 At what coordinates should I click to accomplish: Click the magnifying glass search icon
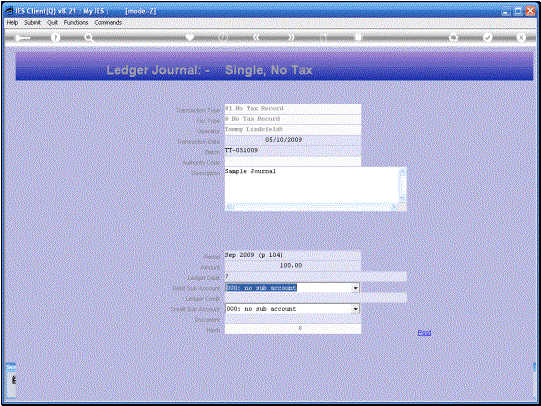click(89, 38)
